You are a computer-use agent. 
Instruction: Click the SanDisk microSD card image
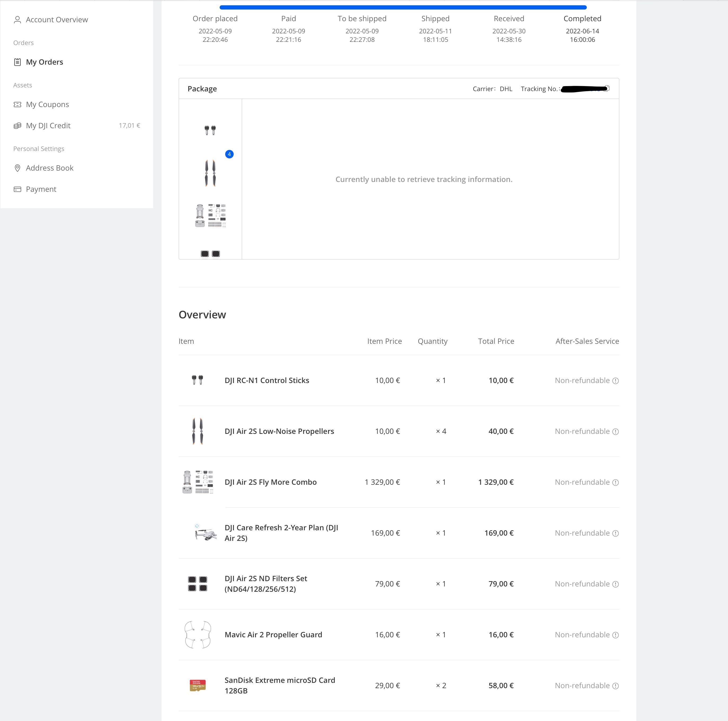coord(197,686)
